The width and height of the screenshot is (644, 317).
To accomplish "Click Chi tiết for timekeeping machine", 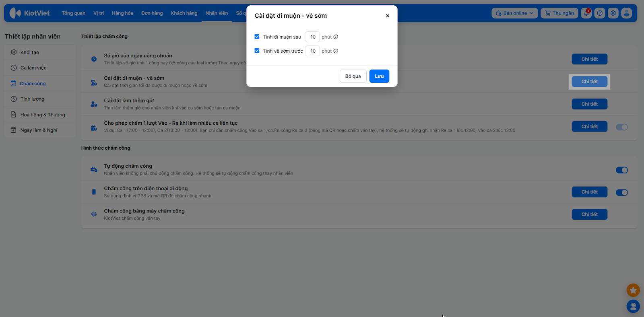I will coord(590,215).
